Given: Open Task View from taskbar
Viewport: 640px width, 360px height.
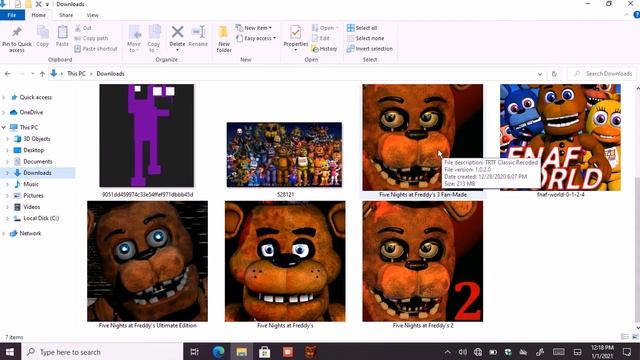Looking at the screenshot, I should pos(195,352).
